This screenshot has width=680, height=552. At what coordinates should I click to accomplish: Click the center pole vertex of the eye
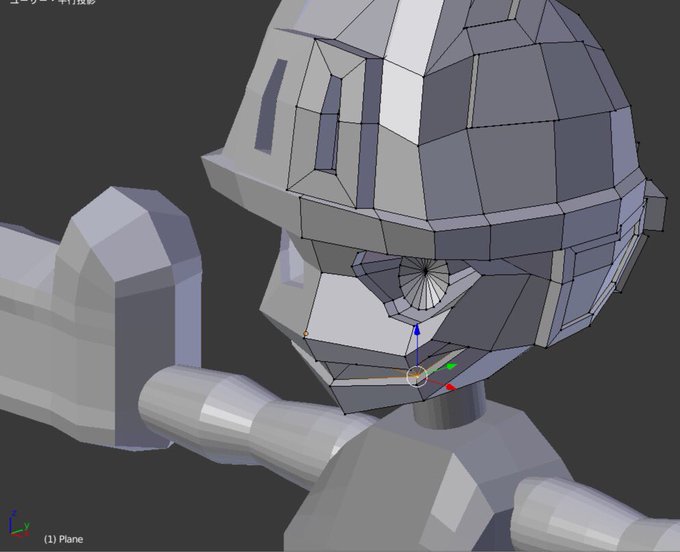(x=426, y=271)
